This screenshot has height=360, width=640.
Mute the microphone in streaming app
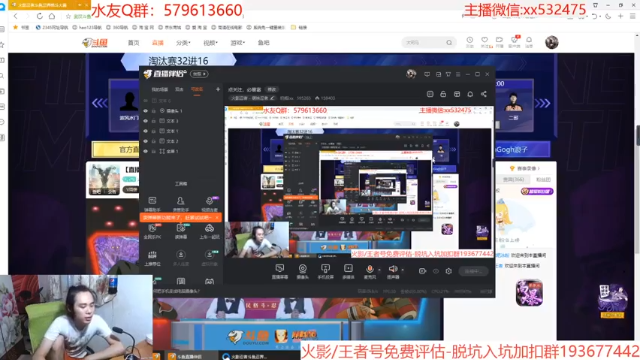point(369,271)
